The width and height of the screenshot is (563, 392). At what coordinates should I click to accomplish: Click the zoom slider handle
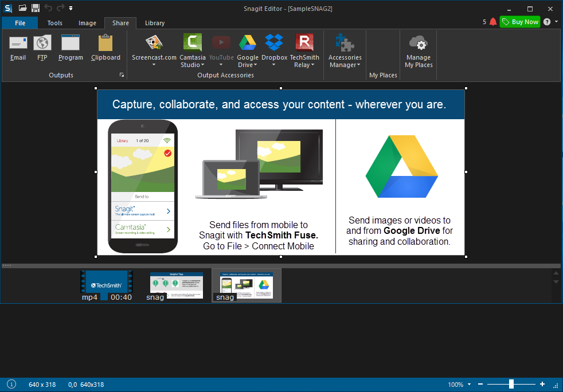(511, 384)
